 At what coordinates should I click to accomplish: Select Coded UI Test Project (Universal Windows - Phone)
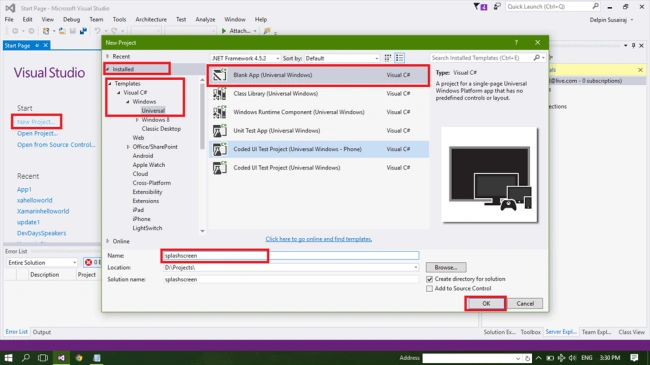318,149
